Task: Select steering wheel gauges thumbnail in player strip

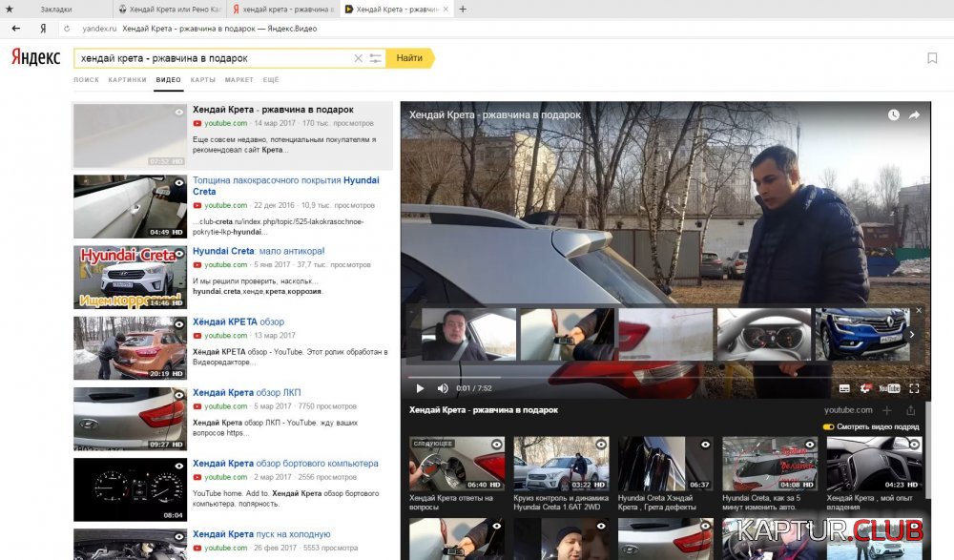Action: click(764, 334)
